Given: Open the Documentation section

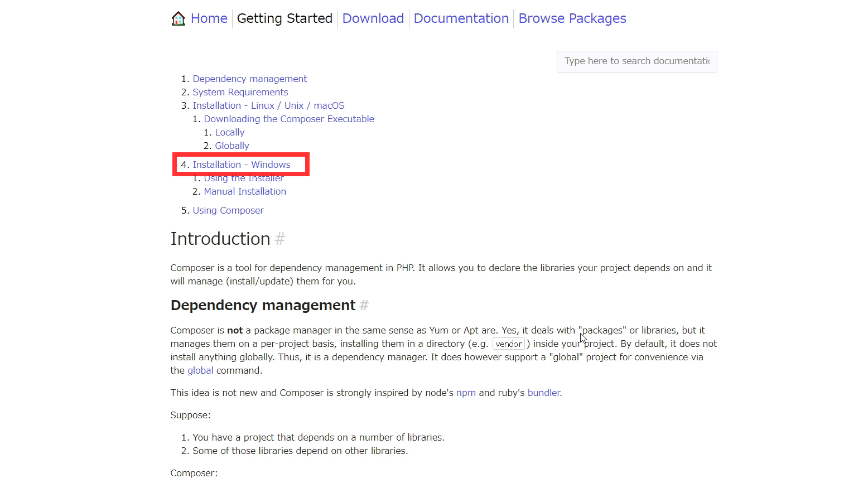Looking at the screenshot, I should pyautogui.click(x=461, y=18).
